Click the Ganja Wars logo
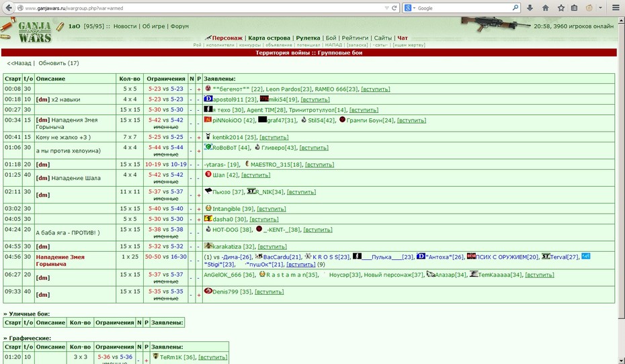 35,32
